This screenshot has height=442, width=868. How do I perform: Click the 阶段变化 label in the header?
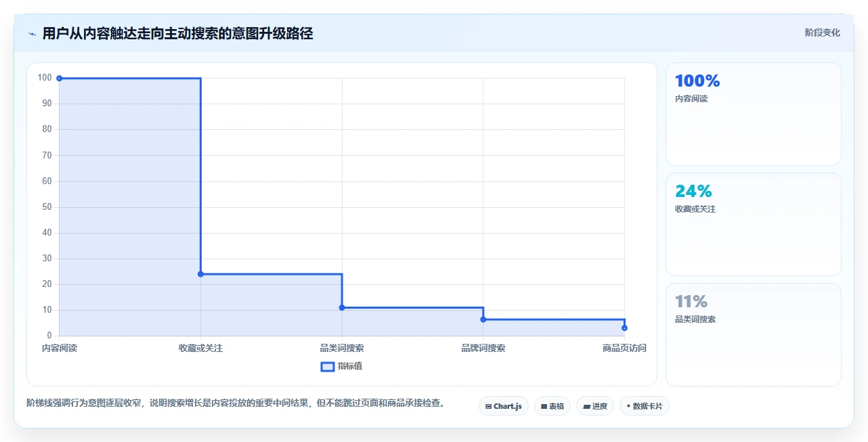click(x=822, y=32)
